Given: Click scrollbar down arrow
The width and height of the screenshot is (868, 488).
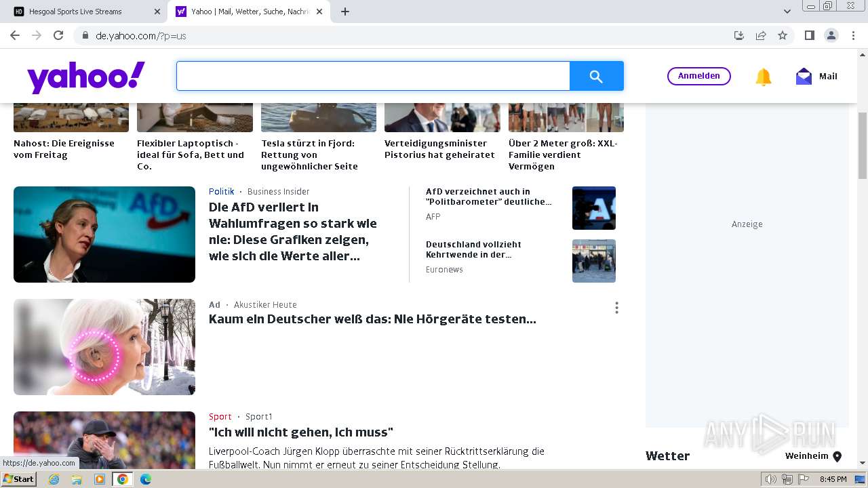Looking at the screenshot, I should (863, 463).
